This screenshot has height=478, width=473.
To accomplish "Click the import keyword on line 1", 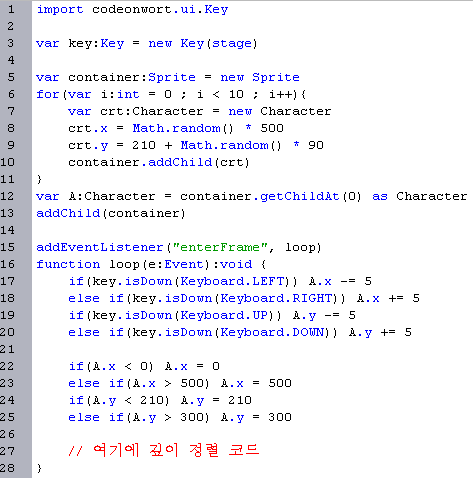I will coord(60,10).
